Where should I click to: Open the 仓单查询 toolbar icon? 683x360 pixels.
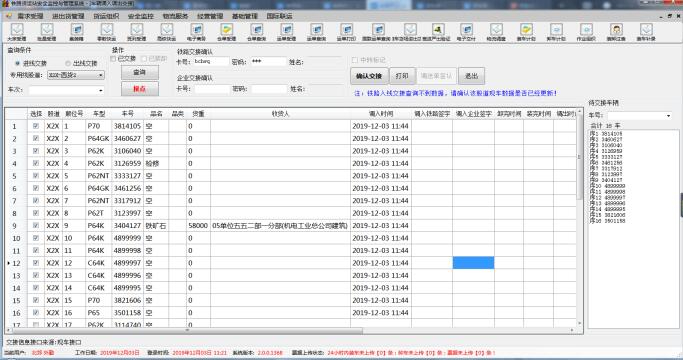[257, 32]
